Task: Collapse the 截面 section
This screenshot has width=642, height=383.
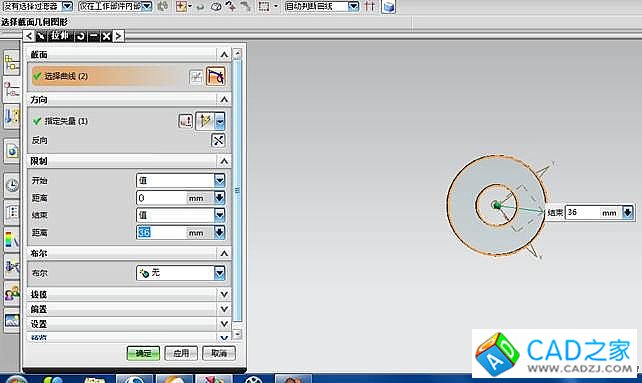Action: click(x=224, y=54)
